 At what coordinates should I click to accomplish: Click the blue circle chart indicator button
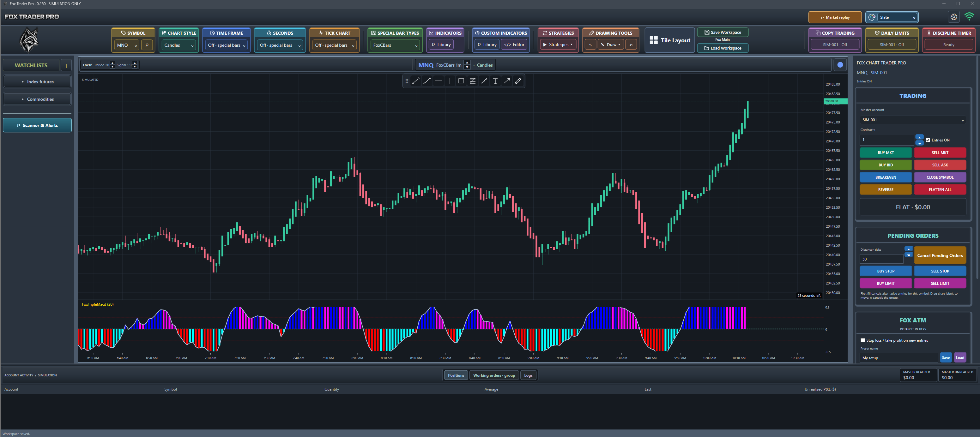point(840,65)
